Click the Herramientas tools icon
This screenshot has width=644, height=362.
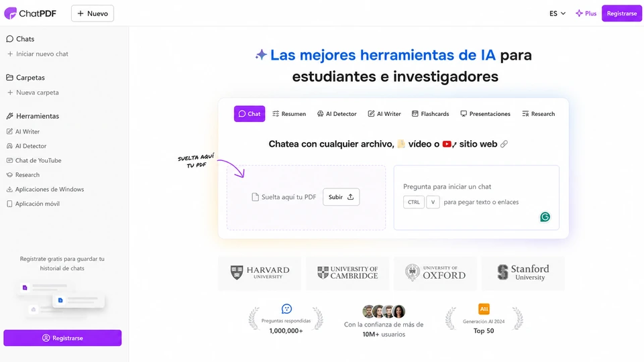[10, 116]
